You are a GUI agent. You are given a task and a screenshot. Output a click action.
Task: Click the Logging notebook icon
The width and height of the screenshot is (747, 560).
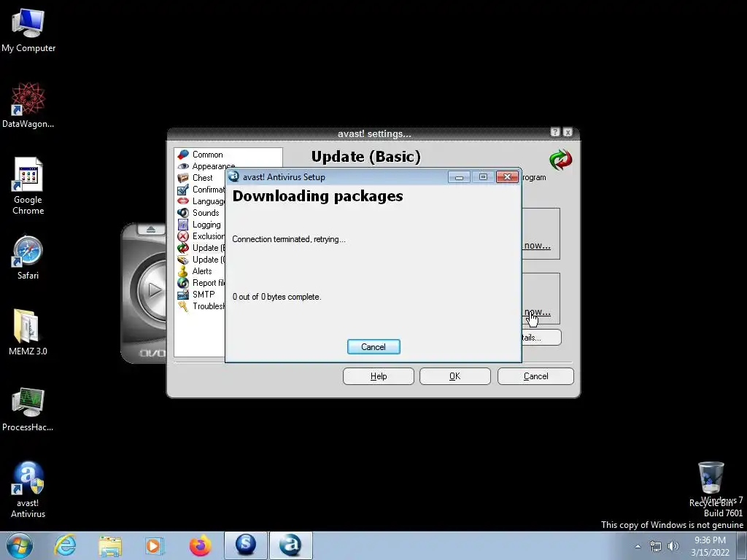point(183,225)
